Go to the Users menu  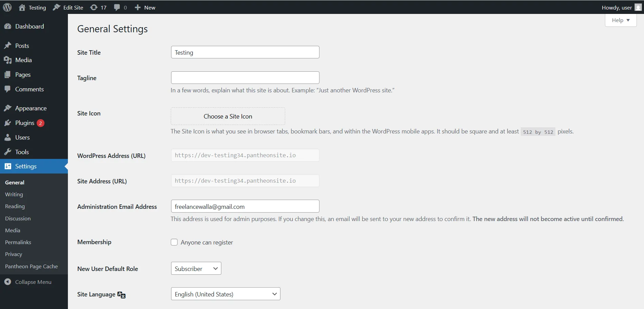(x=34, y=138)
